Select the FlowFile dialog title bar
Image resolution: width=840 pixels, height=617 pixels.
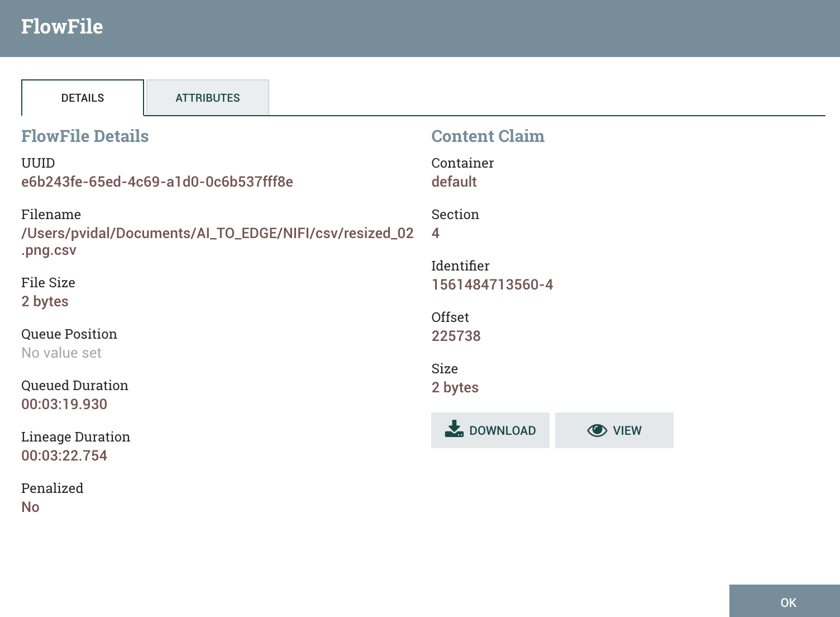coord(62,26)
